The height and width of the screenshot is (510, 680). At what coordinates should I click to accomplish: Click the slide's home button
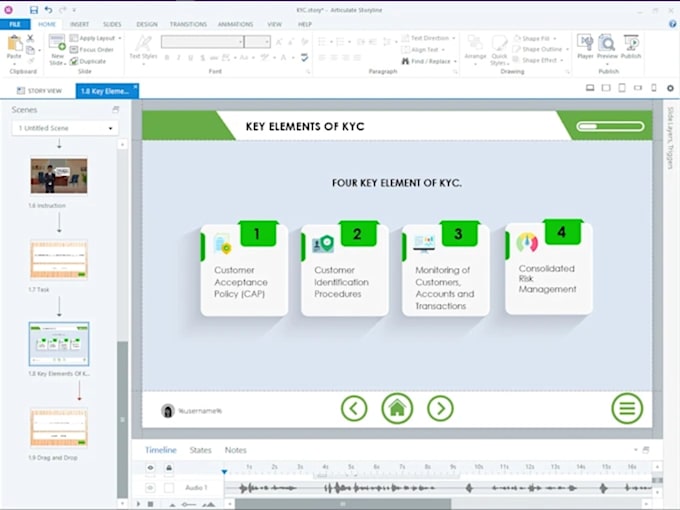[397, 409]
